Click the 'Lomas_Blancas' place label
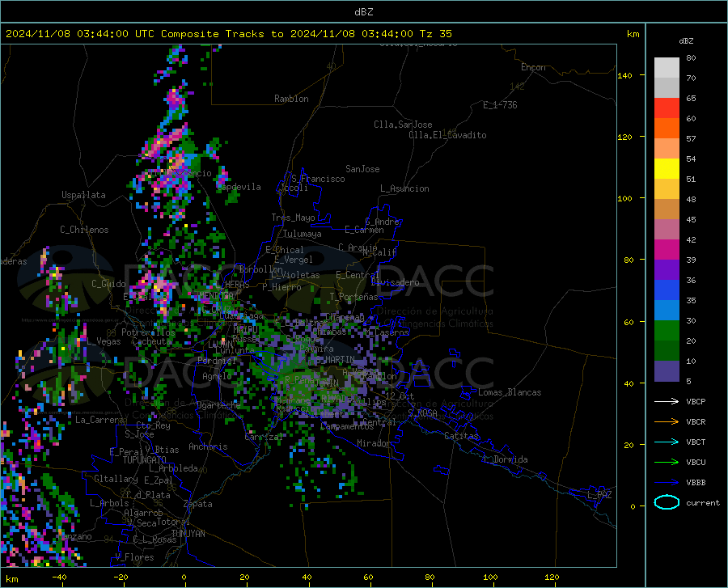Image resolution: width=728 pixels, height=588 pixels. (510, 392)
